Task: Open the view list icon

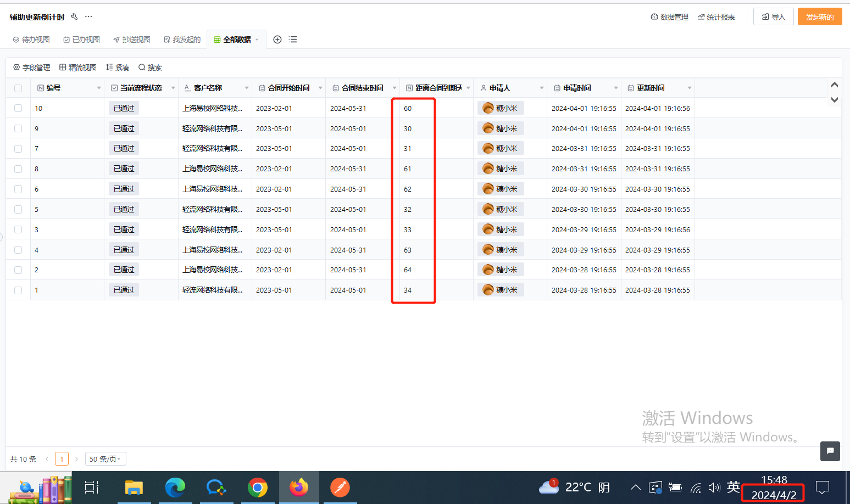Action: click(293, 40)
